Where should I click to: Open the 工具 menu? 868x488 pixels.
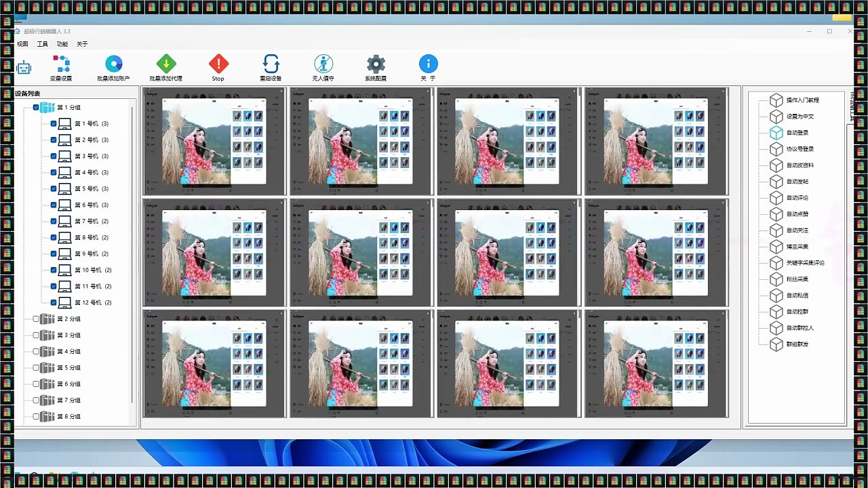pyautogui.click(x=42, y=44)
